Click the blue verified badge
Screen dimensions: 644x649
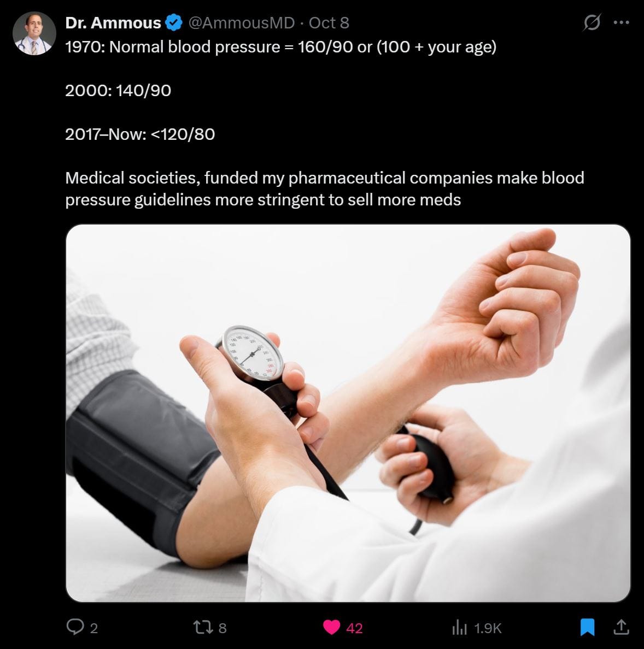[173, 23]
